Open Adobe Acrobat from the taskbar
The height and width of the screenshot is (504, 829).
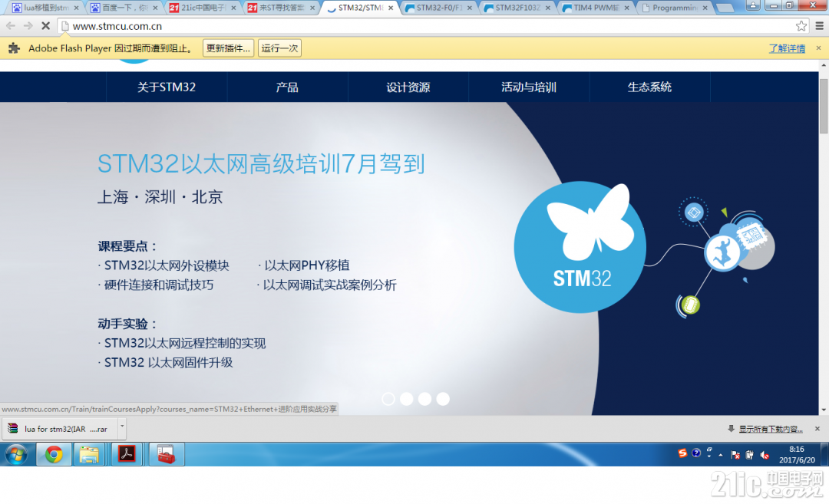click(x=127, y=454)
